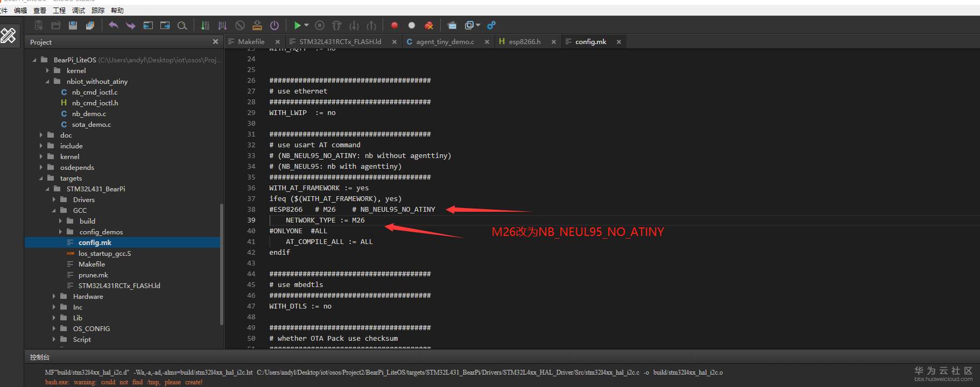Click line number 38 in the gutter
The width and height of the screenshot is (980, 387).
tap(251, 210)
